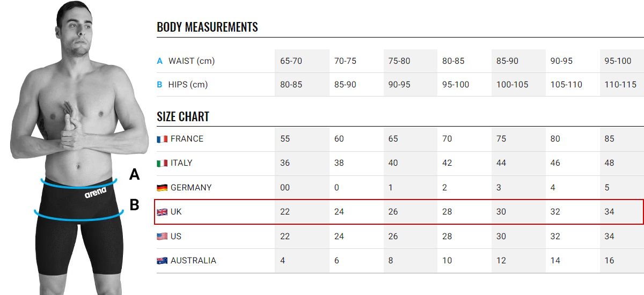Click the arena logo on swimsuit
The width and height of the screenshot is (644, 295).
(x=96, y=192)
